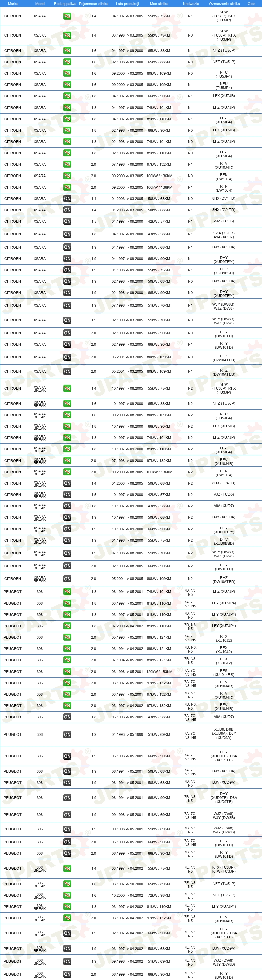Click diesel icon in 306 Break WJZ (DW8) row

coord(67,962)
